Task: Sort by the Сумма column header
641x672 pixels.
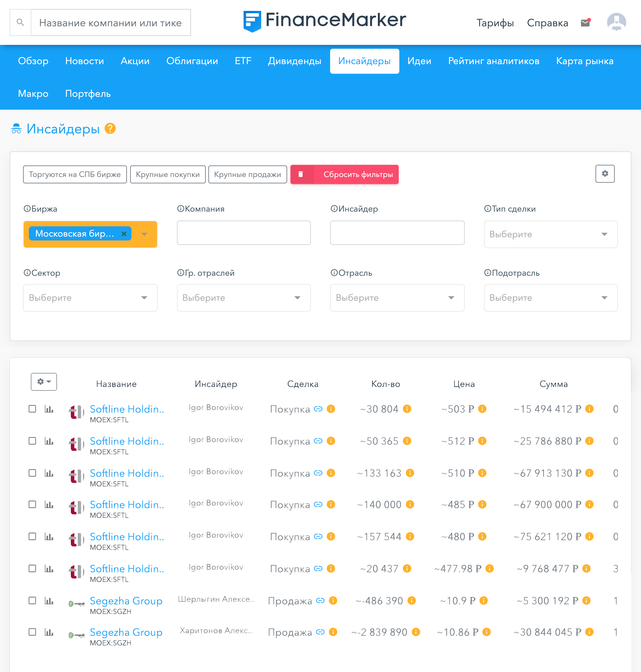Action: pyautogui.click(x=553, y=384)
